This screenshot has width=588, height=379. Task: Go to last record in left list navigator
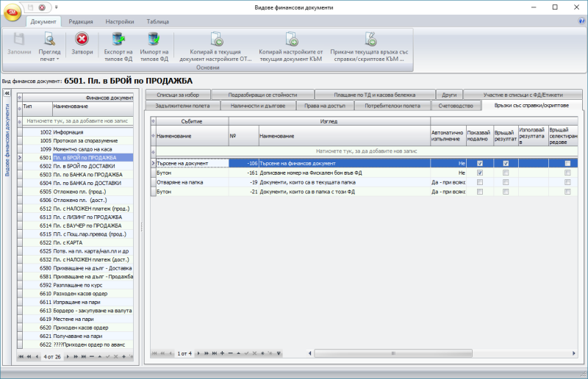(84, 356)
